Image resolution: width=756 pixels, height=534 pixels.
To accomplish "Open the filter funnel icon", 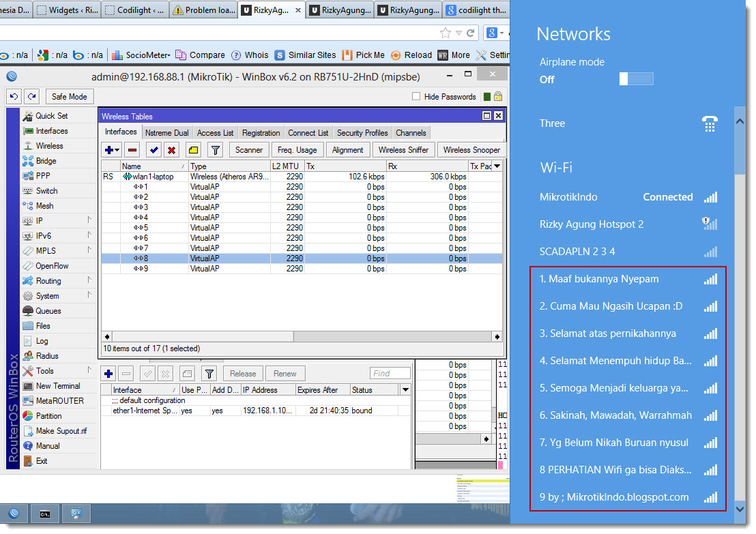I will [x=216, y=149].
